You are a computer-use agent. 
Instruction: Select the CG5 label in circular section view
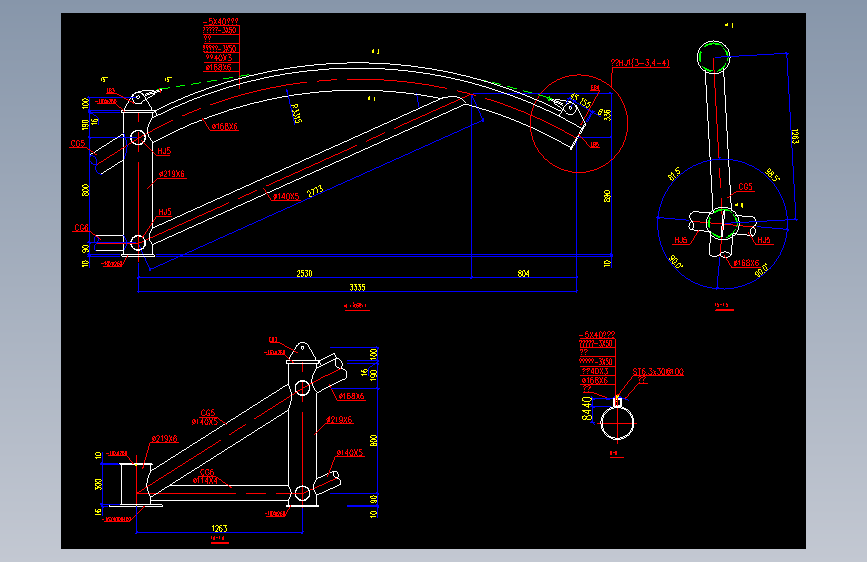tap(745, 187)
